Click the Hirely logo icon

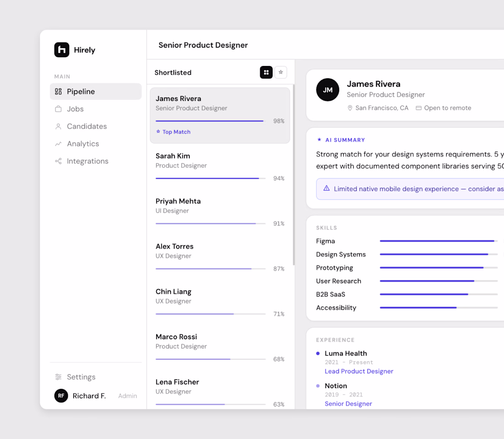tap(62, 50)
